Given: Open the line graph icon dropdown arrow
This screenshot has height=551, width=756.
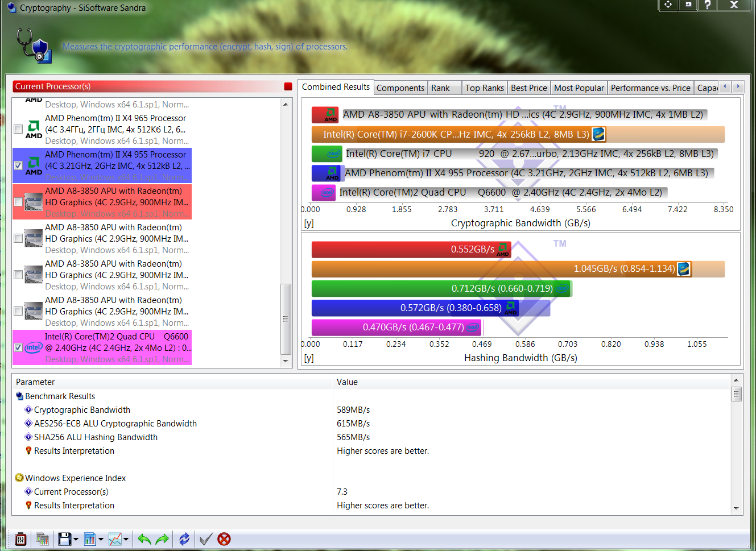Looking at the screenshot, I should [126, 539].
